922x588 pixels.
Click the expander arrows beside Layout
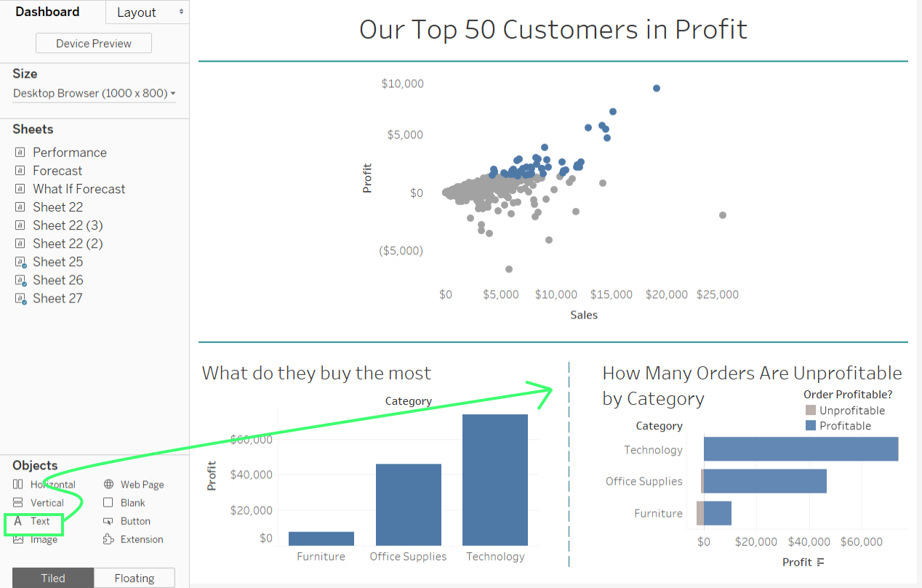coord(183,12)
